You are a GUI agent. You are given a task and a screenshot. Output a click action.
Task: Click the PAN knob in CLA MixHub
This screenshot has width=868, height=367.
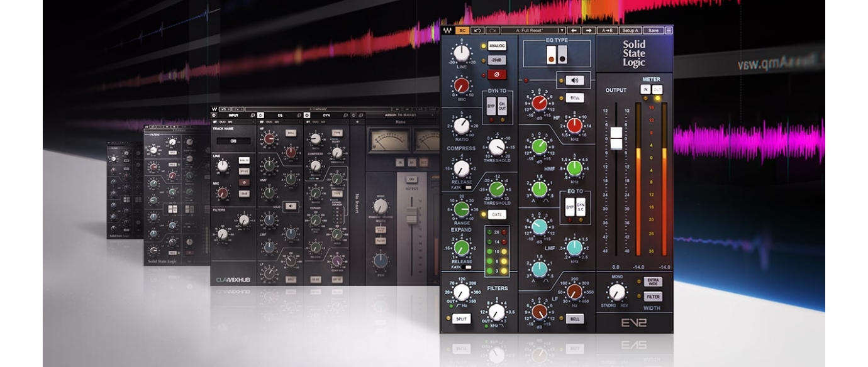(381, 260)
